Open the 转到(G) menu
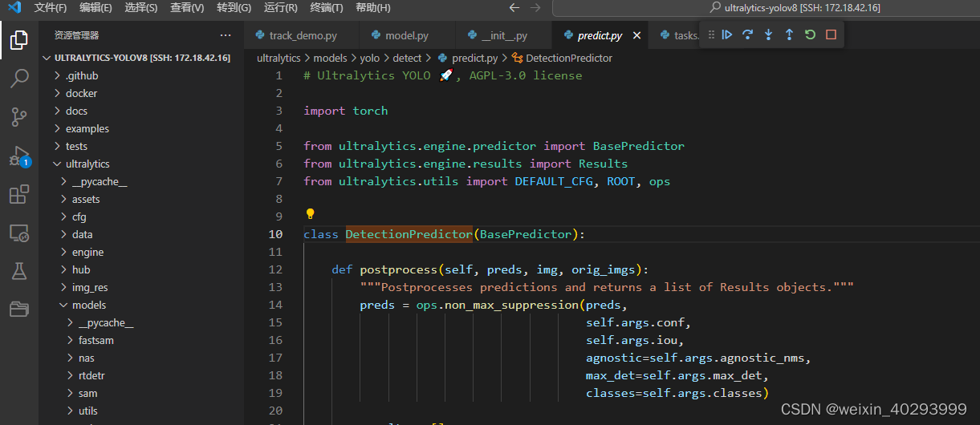 click(234, 7)
